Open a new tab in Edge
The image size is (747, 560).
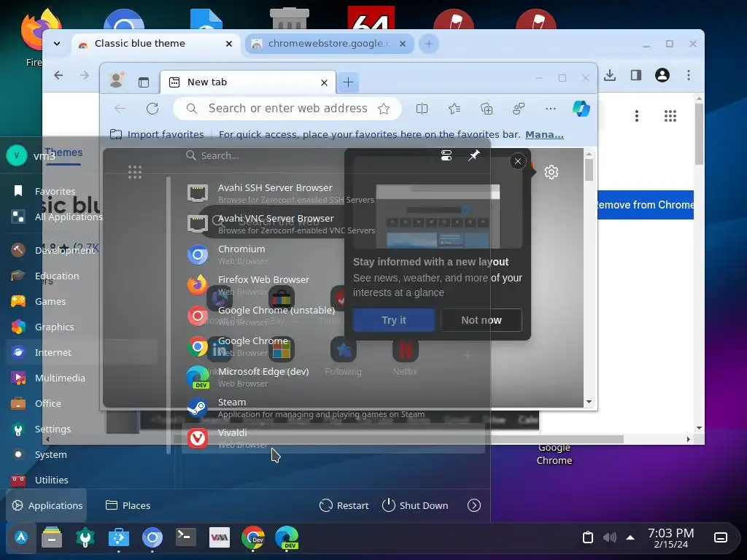pyautogui.click(x=348, y=82)
